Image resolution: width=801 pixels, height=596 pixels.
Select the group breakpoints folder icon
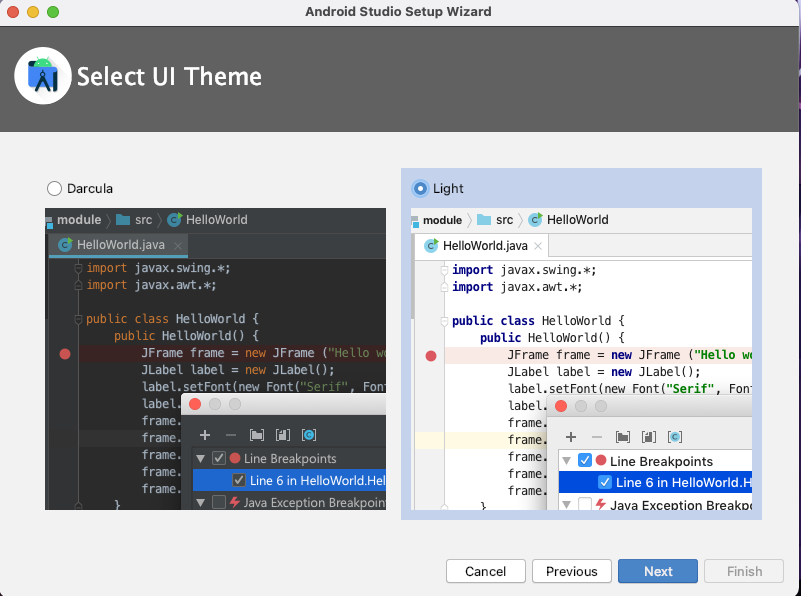[x=623, y=436]
